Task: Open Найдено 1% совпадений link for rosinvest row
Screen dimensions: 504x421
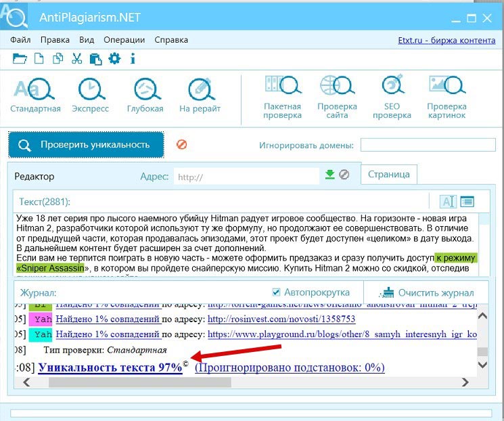Action: (108, 319)
